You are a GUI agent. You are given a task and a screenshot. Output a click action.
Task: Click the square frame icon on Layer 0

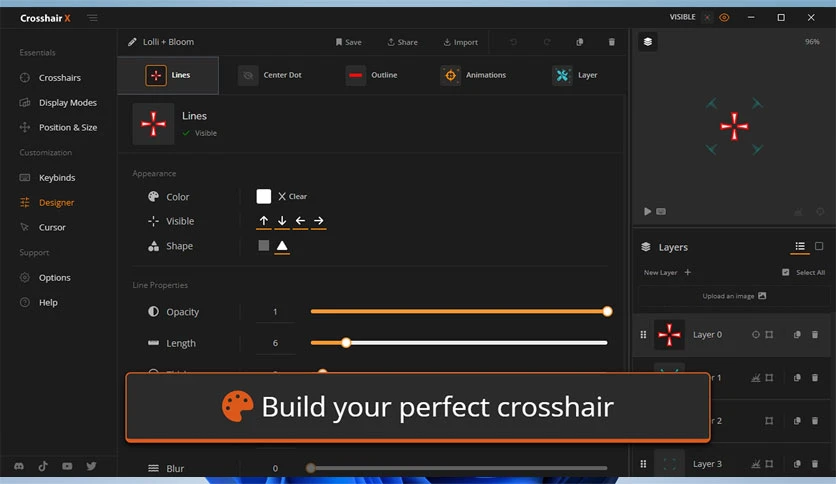(x=769, y=335)
